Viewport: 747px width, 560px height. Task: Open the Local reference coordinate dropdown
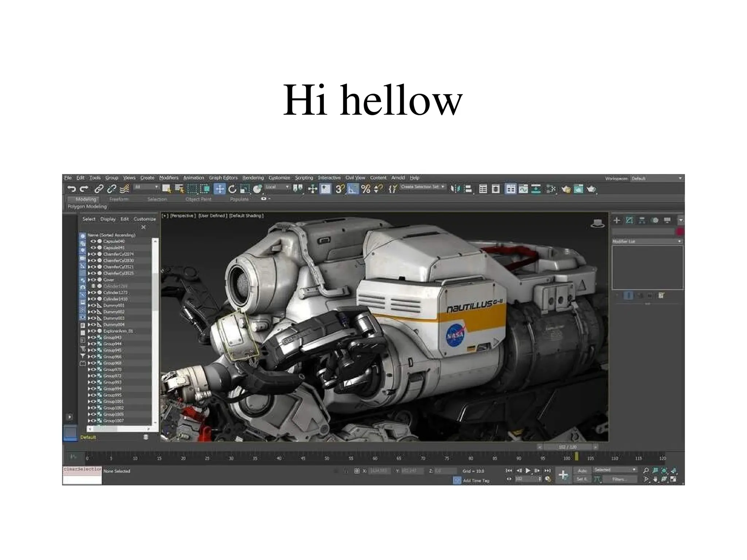tap(277, 187)
